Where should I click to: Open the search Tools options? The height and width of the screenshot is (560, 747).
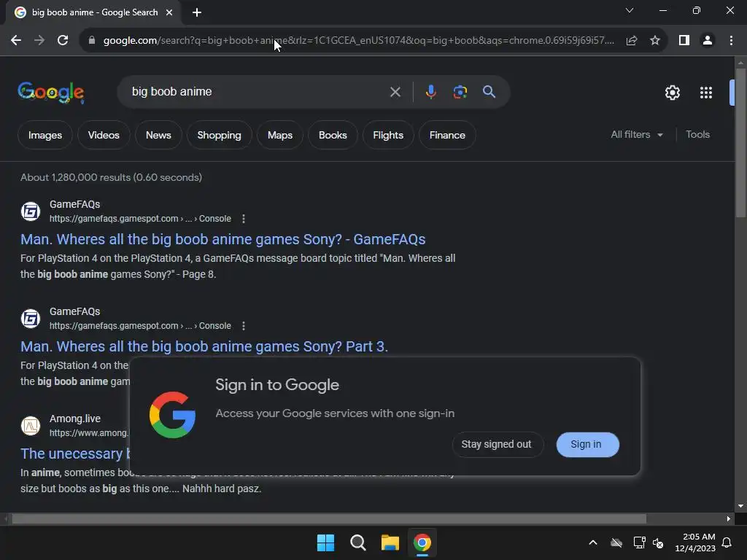coord(697,135)
